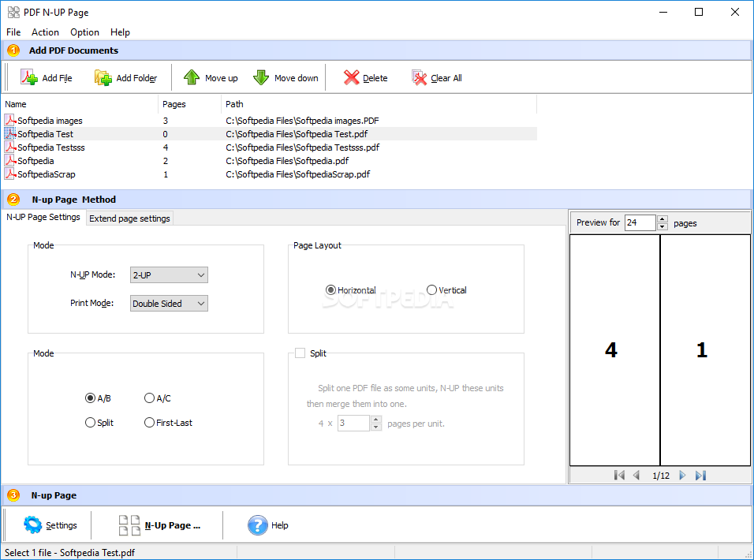Click the N-Up Page ... button label

pyautogui.click(x=173, y=525)
